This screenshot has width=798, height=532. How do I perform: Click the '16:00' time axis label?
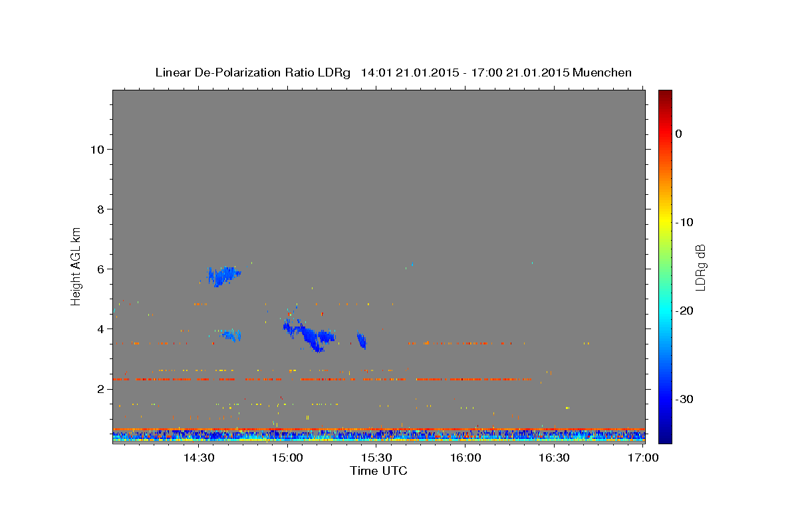pyautogui.click(x=465, y=458)
